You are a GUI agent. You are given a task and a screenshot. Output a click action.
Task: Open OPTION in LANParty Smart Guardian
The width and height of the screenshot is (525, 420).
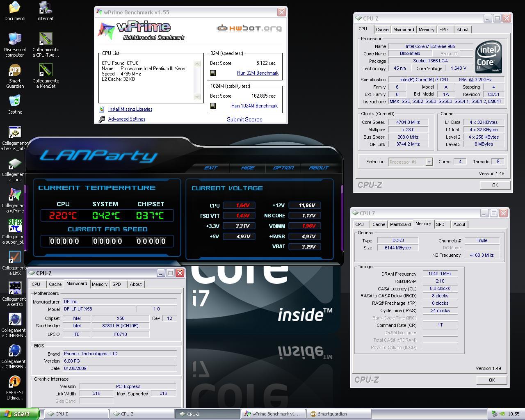(283, 168)
